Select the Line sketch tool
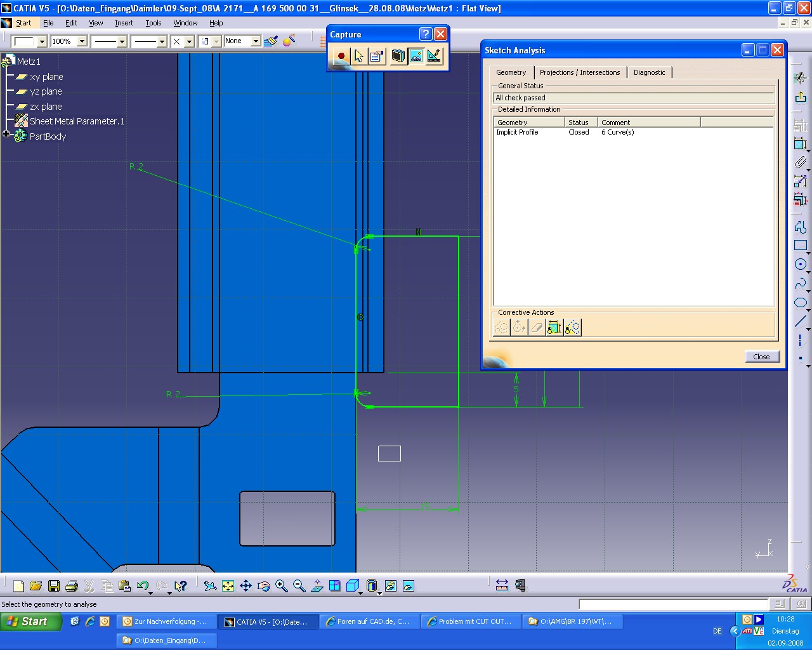Viewport: 812px width, 650px height. (x=801, y=322)
